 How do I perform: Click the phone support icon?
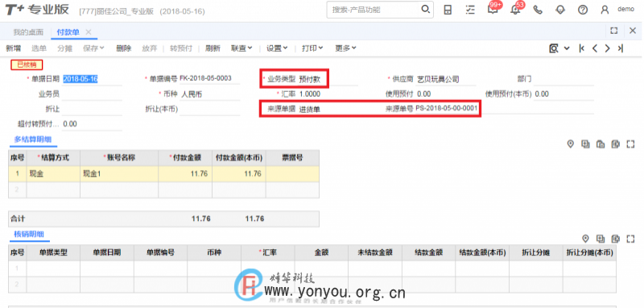pyautogui.click(x=538, y=10)
